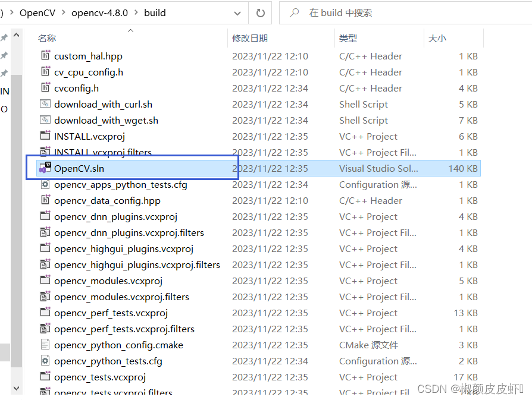
Task: Select file opencv_dnn_plugins.vcxproj name
Action: [x=115, y=216]
